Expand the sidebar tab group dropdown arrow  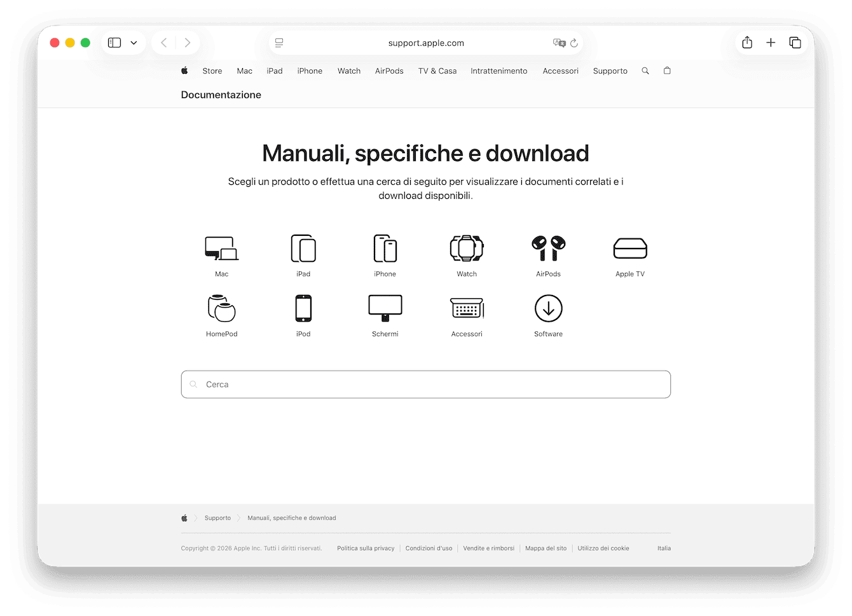(134, 43)
